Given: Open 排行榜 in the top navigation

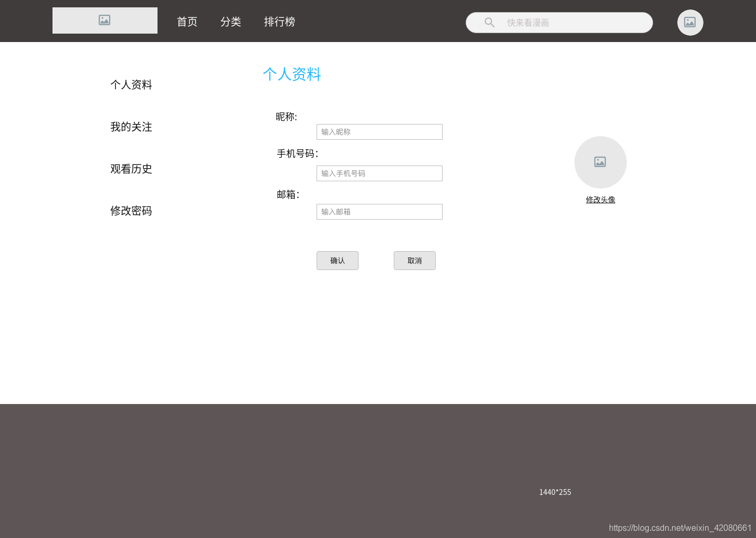Looking at the screenshot, I should point(279,22).
